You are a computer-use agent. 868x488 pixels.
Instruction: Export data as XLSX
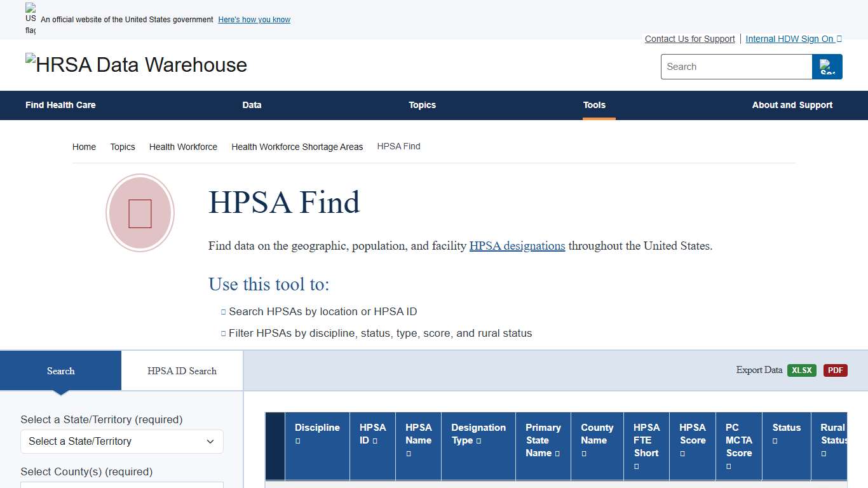802,370
